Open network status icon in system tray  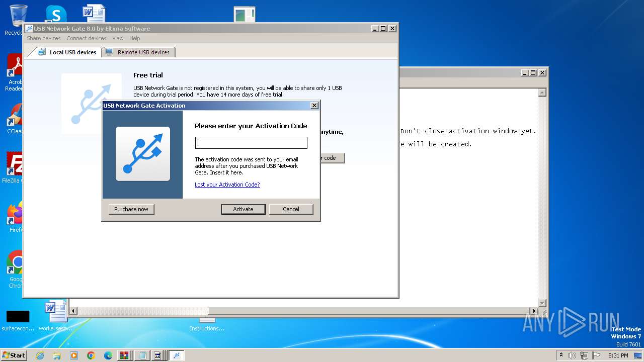584,355
